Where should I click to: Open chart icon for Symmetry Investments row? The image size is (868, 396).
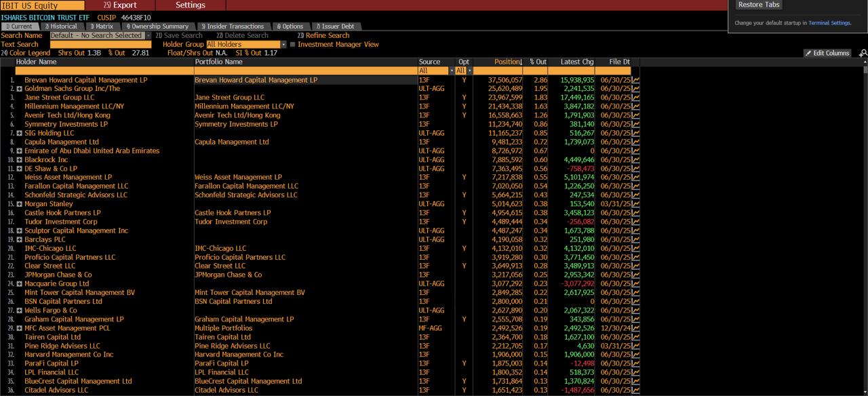click(x=635, y=124)
